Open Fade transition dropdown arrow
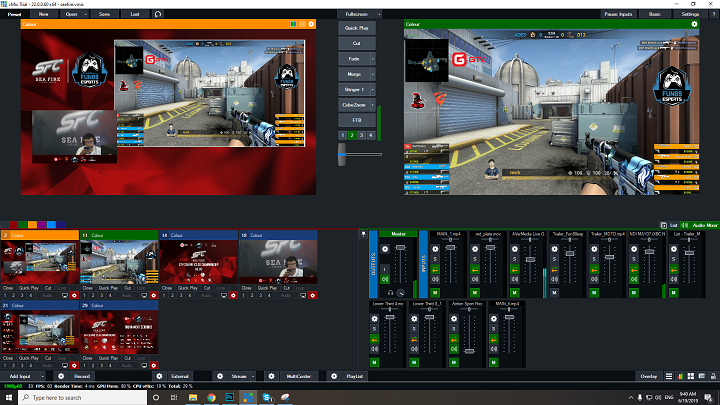720x405 pixels. [x=372, y=59]
